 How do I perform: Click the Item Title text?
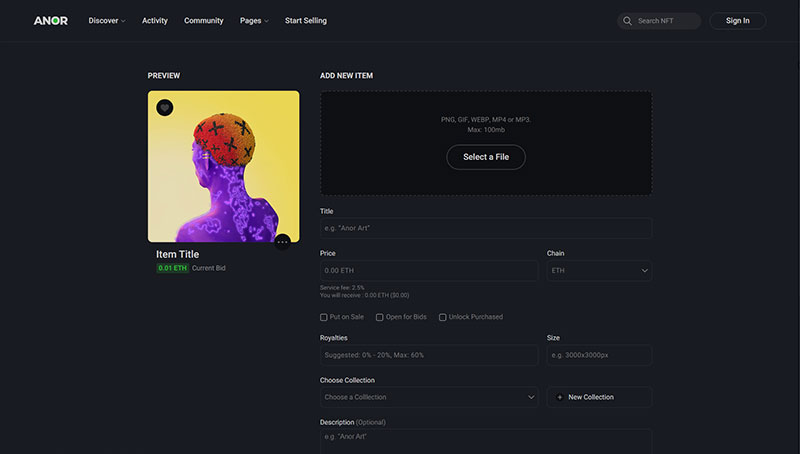pyautogui.click(x=178, y=254)
